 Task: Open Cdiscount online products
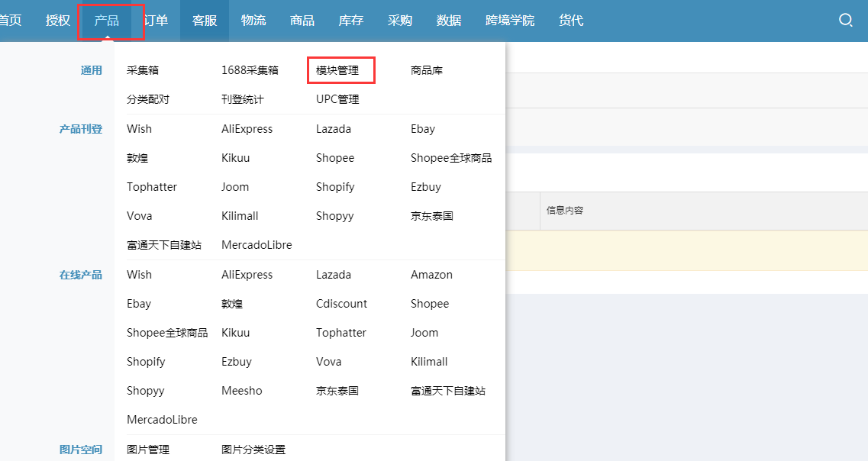tap(341, 304)
